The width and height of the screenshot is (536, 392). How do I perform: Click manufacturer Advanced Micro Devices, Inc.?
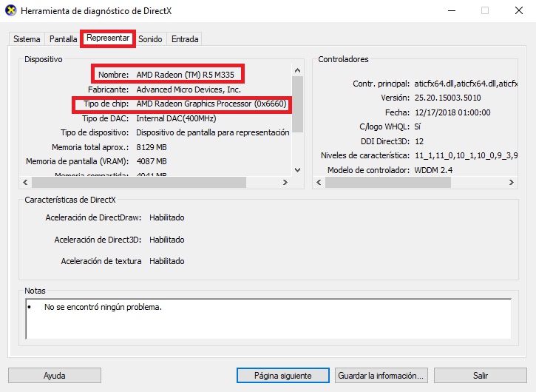189,89
